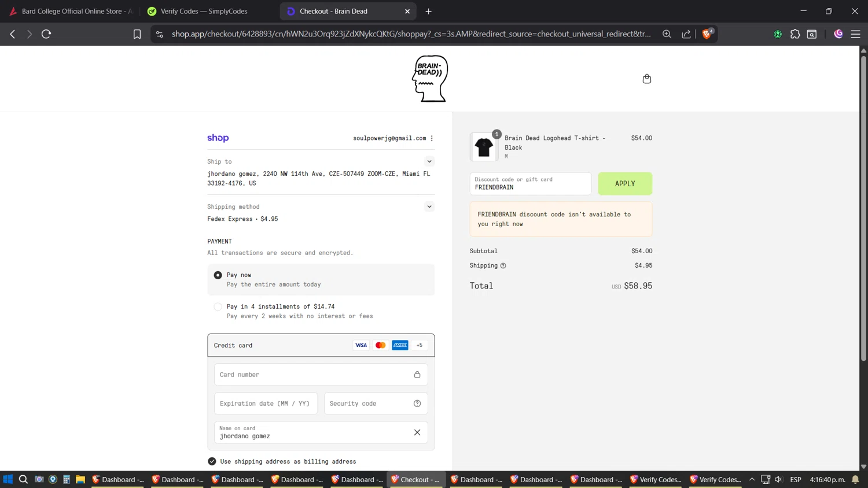Click the APPLY discount button
This screenshot has height=488, width=868.
[x=625, y=184]
